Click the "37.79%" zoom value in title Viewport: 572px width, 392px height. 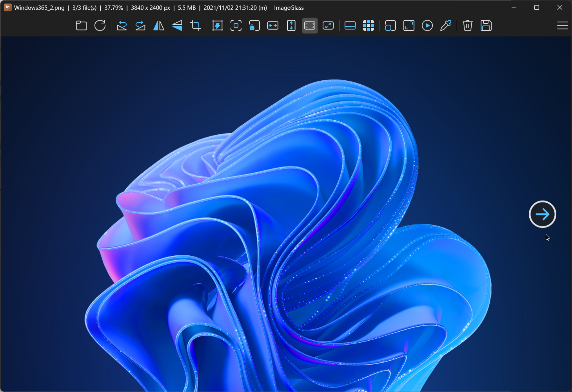pyautogui.click(x=114, y=8)
